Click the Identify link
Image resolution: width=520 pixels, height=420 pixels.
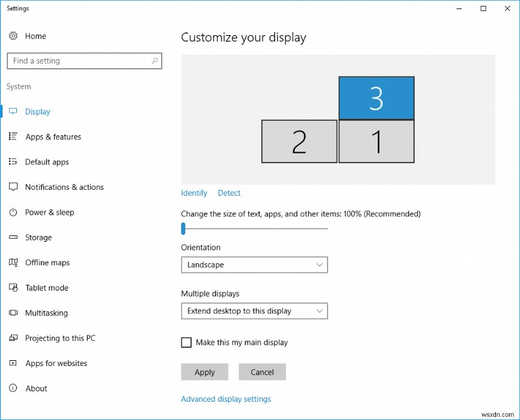point(194,192)
